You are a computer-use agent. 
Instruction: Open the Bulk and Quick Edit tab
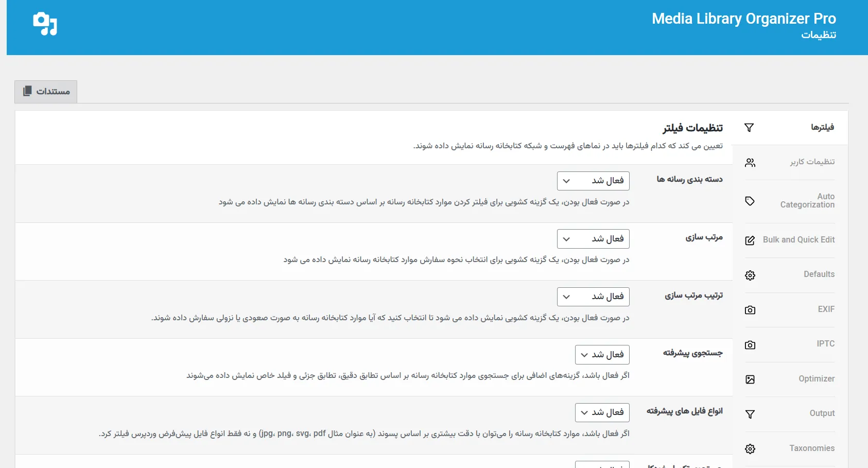click(790, 240)
